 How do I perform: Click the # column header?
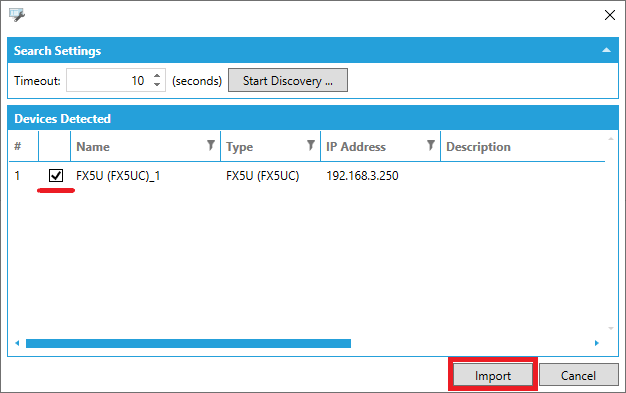[x=18, y=146]
